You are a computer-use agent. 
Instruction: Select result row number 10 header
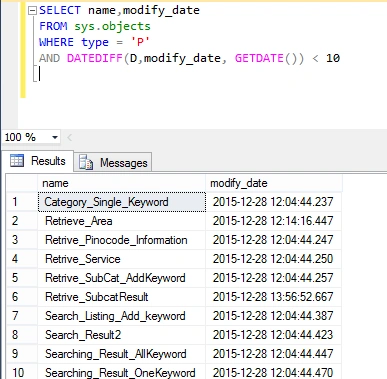point(22,372)
